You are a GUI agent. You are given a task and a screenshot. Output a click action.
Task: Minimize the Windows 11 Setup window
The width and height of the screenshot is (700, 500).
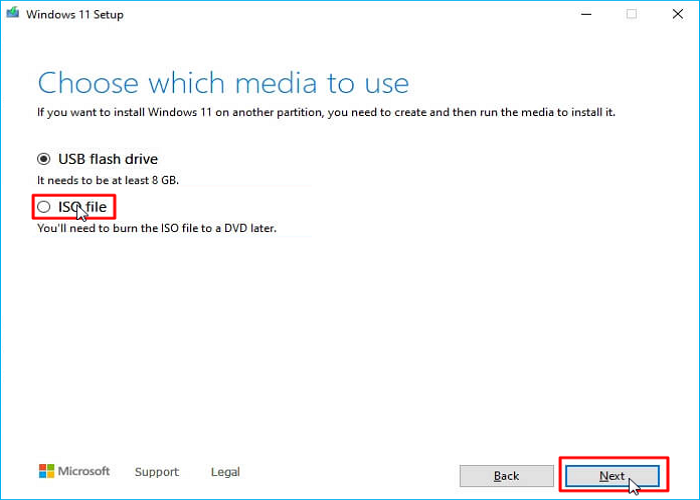point(586,14)
